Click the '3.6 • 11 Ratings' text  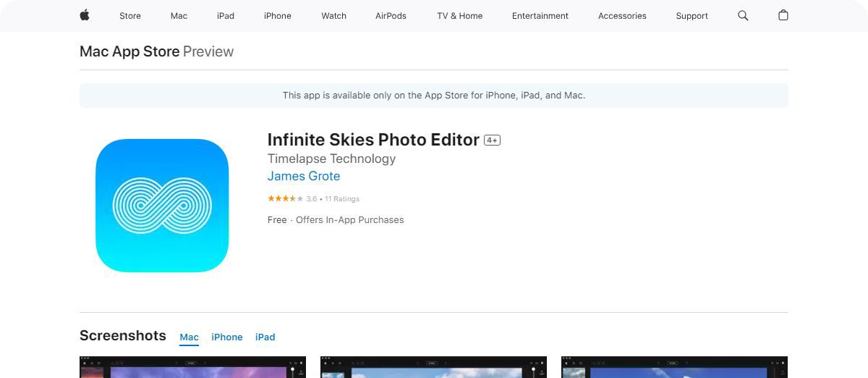click(333, 199)
